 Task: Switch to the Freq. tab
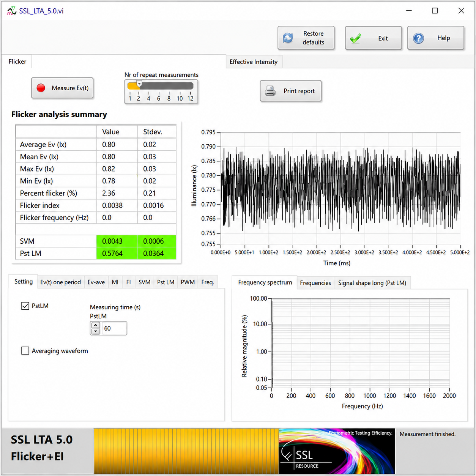208,282
